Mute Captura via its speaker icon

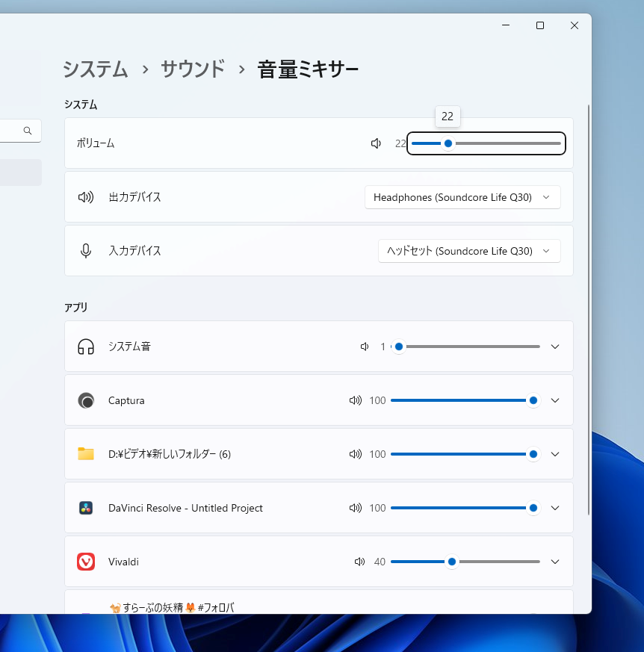(x=356, y=400)
